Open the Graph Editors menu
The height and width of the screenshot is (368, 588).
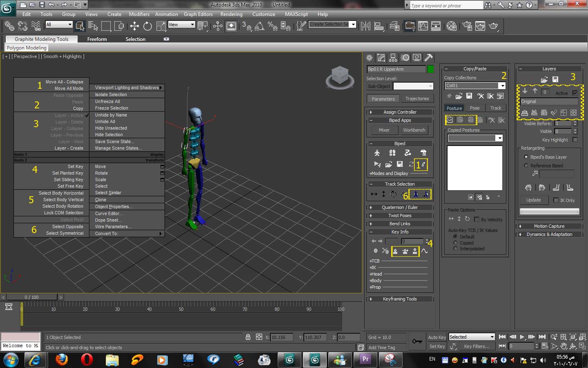coord(198,14)
